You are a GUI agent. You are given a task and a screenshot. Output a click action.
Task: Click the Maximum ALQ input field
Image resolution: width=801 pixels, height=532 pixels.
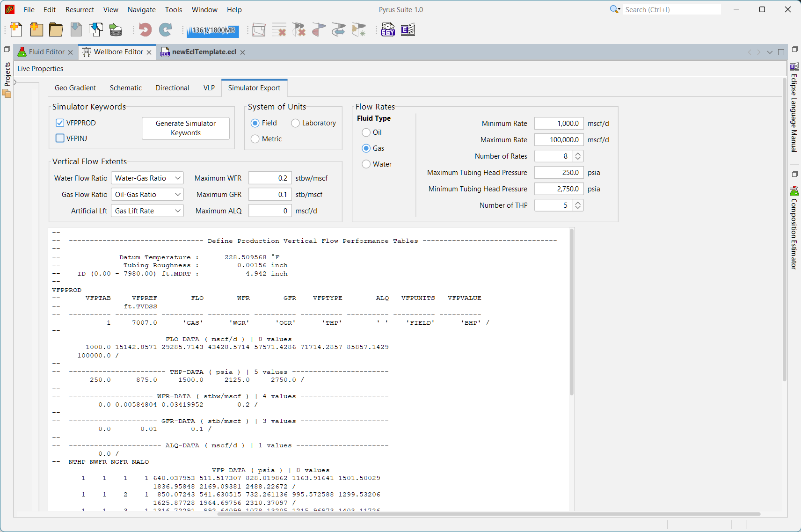[x=270, y=211]
